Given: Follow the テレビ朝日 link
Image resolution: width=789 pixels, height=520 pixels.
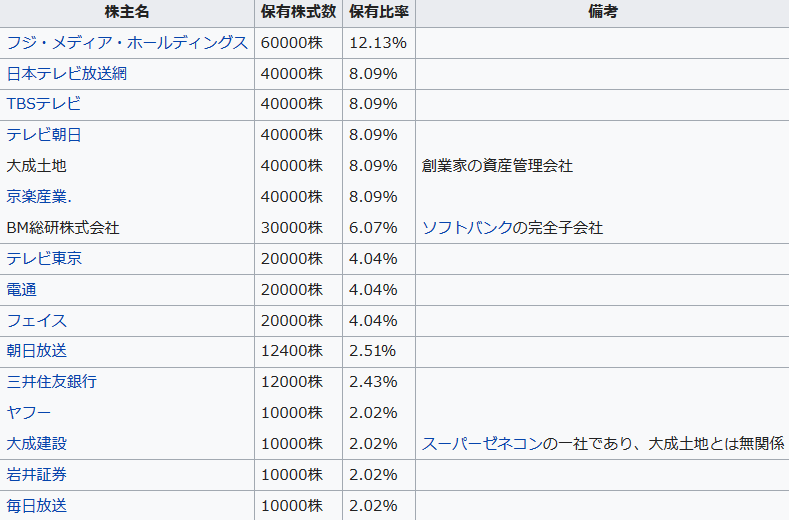Looking at the screenshot, I should pos(44,135).
